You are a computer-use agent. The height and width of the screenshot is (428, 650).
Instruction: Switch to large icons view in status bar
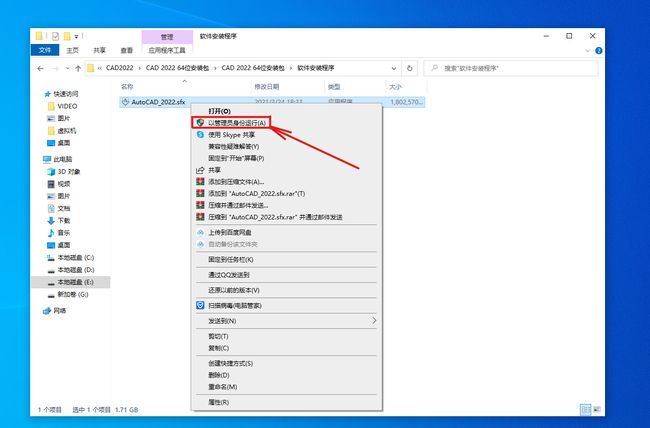coord(597,409)
